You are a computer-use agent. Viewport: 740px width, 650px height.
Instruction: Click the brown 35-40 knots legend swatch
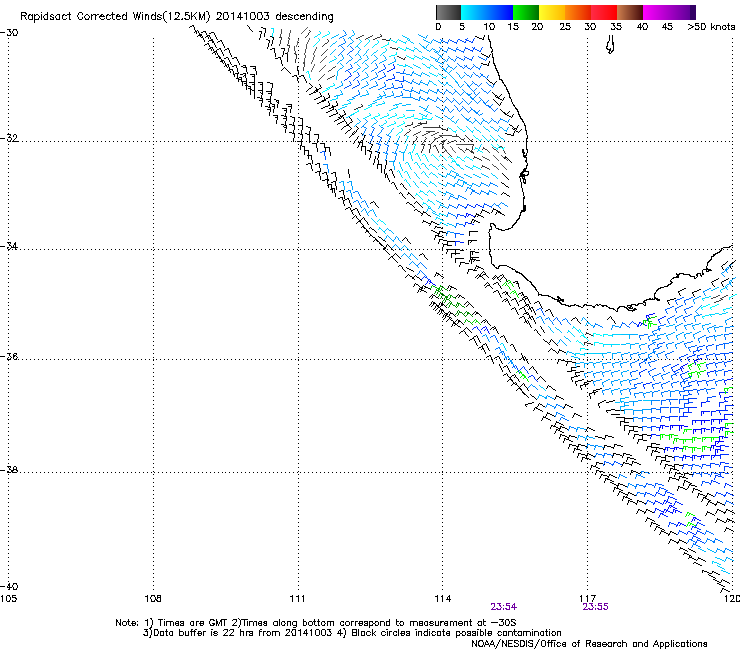630,12
